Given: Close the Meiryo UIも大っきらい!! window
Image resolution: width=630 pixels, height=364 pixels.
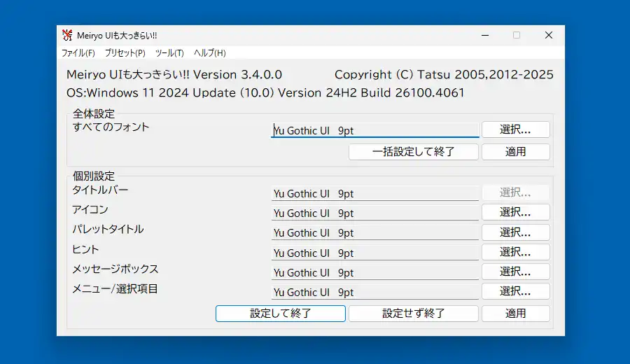Looking at the screenshot, I should [x=548, y=36].
